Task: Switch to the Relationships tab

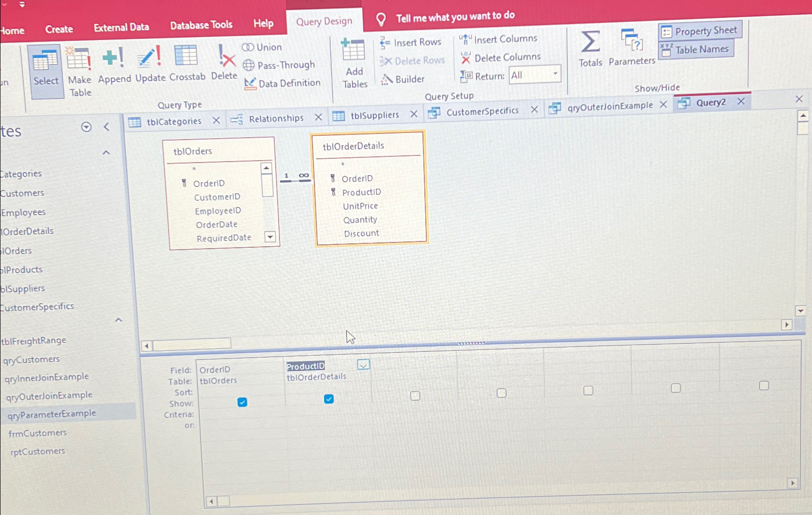Action: (276, 118)
